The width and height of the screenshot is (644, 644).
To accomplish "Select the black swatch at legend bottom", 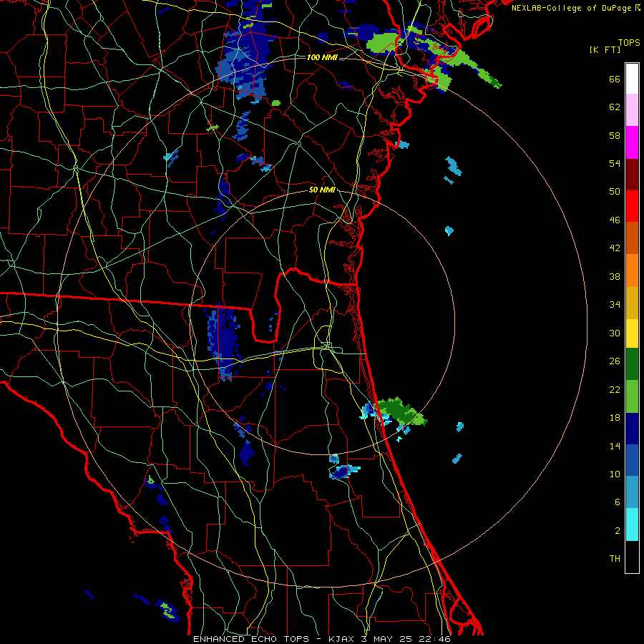I will (x=632, y=557).
